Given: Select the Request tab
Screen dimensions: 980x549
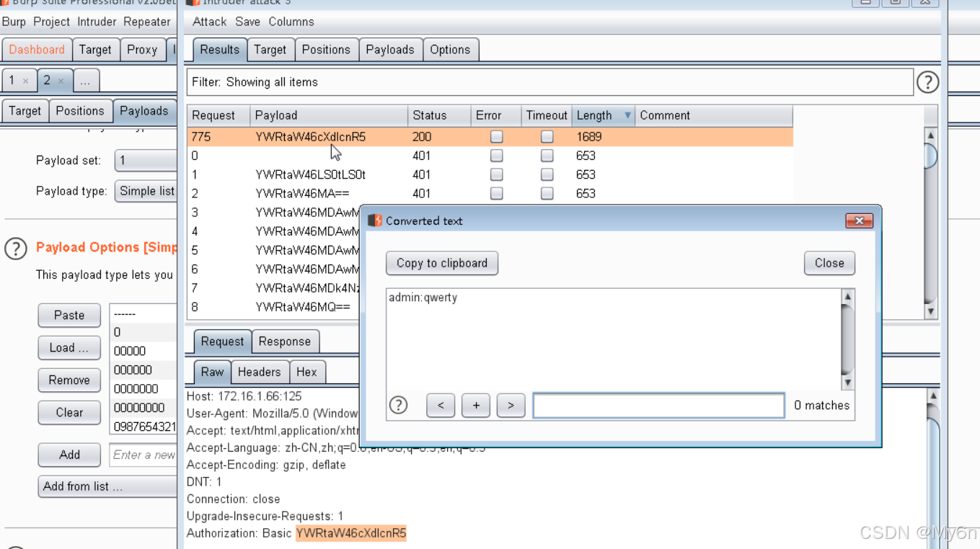Looking at the screenshot, I should pyautogui.click(x=222, y=342).
